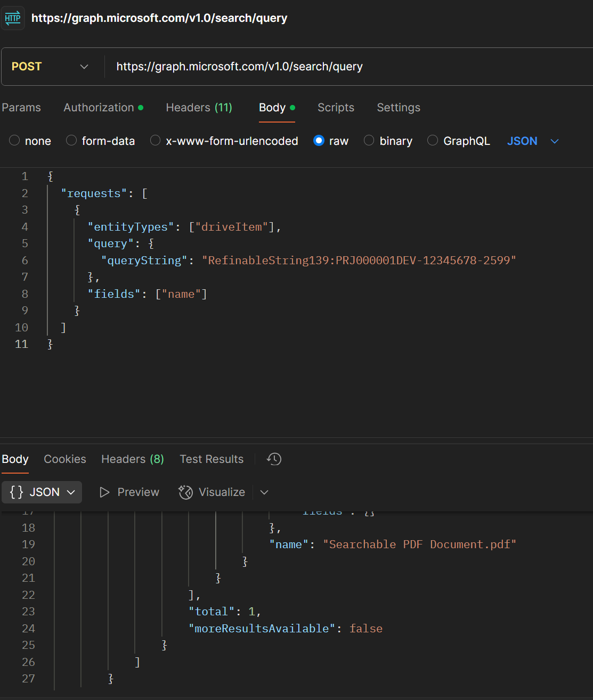This screenshot has height=700, width=593.
Task: Click the "requests" key in request body
Action: pos(94,193)
